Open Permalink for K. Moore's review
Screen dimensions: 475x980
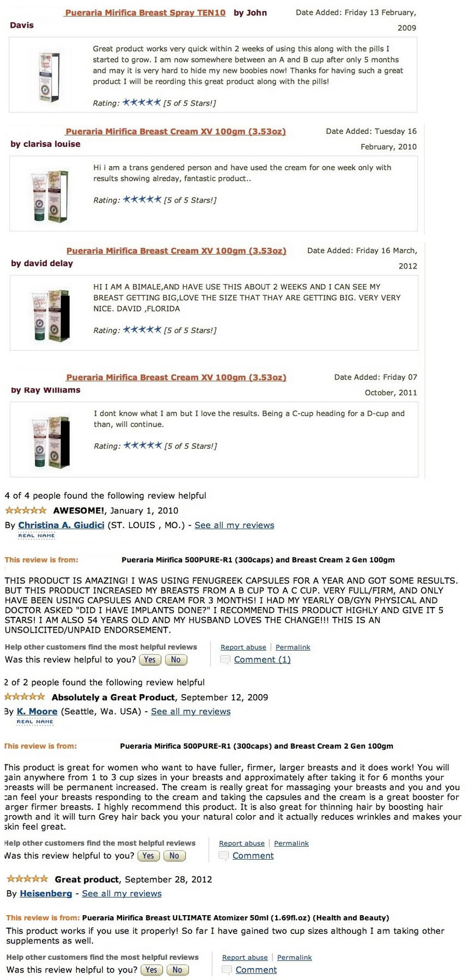coord(291,843)
